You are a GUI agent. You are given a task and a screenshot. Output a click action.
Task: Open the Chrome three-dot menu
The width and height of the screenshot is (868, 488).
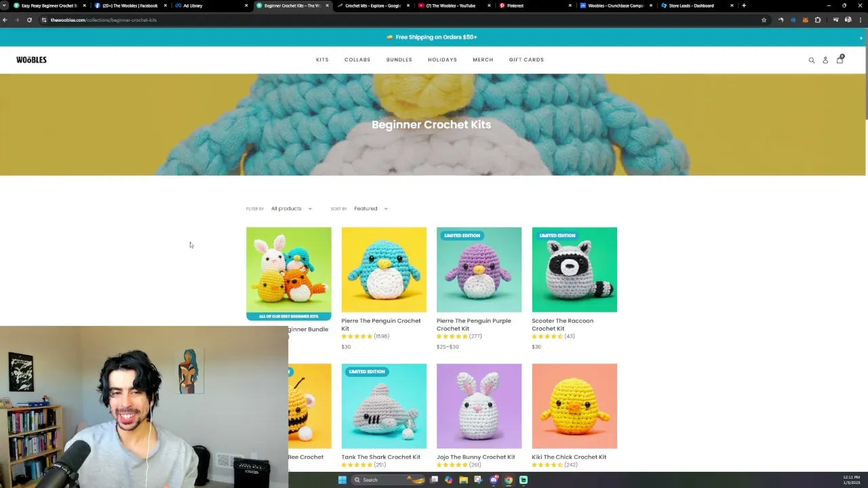click(x=861, y=20)
